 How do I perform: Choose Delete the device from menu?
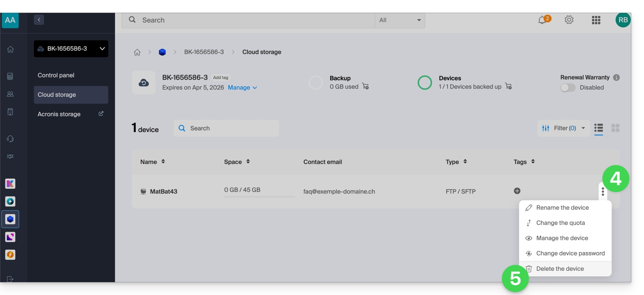(x=559, y=269)
